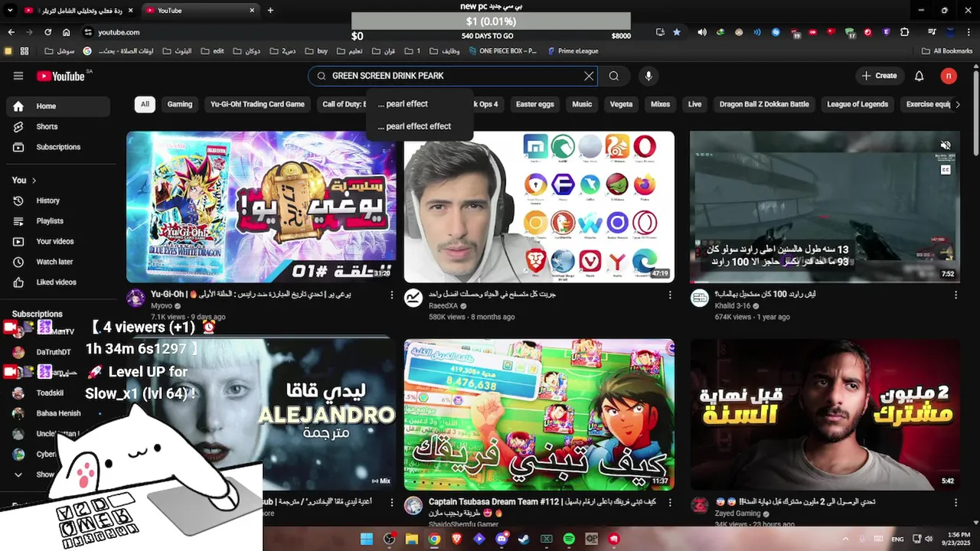Go back with the browser back arrow
The width and height of the screenshot is (980, 551).
11,32
